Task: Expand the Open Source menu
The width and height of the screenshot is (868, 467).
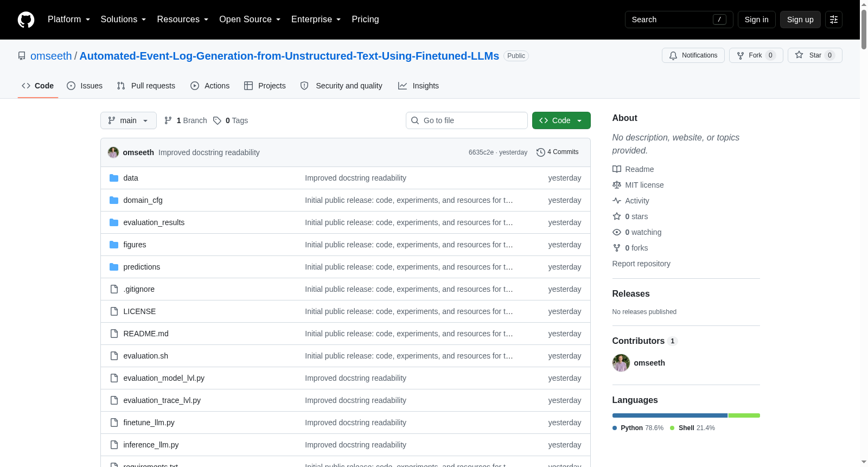Action: (250, 20)
